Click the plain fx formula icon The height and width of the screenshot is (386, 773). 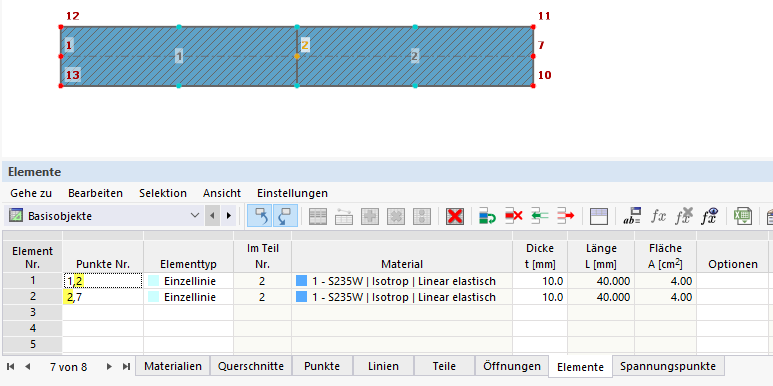[x=658, y=216]
